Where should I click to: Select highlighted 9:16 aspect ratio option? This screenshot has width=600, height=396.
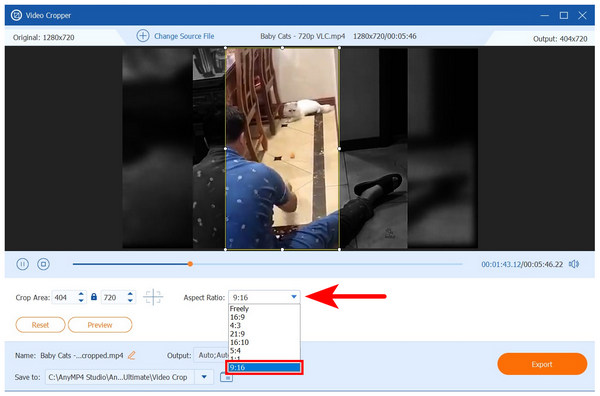coord(264,368)
